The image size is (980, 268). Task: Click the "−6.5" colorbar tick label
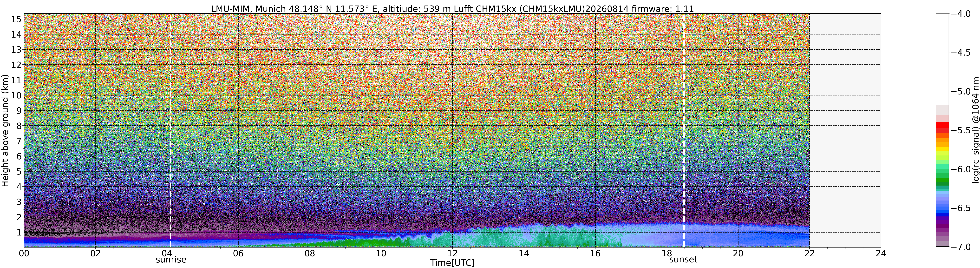[961, 208]
